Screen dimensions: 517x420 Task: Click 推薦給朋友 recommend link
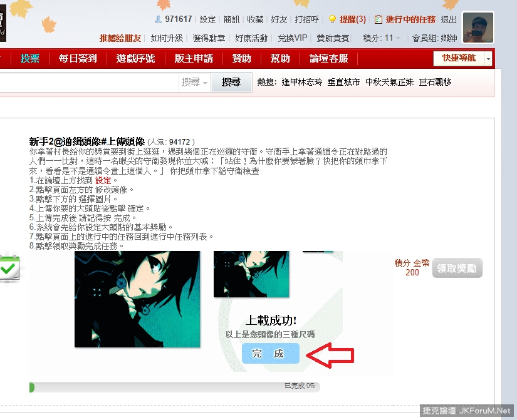pyautogui.click(x=120, y=38)
